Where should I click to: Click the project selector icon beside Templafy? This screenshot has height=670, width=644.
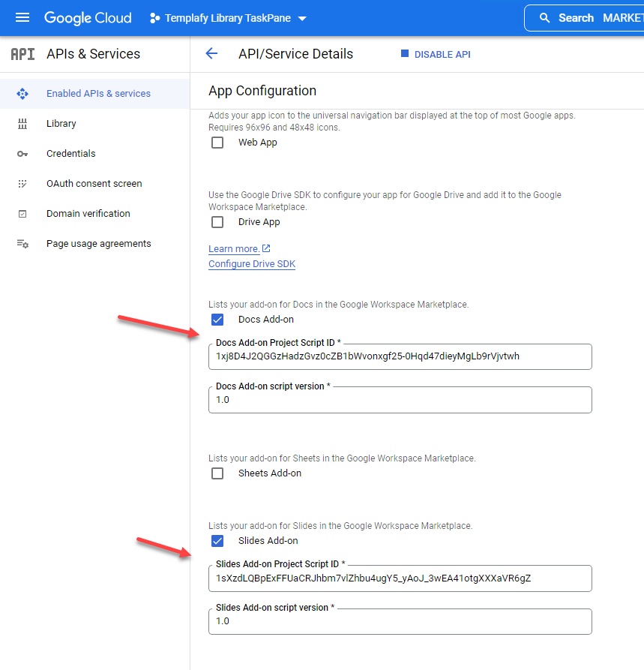[x=154, y=18]
